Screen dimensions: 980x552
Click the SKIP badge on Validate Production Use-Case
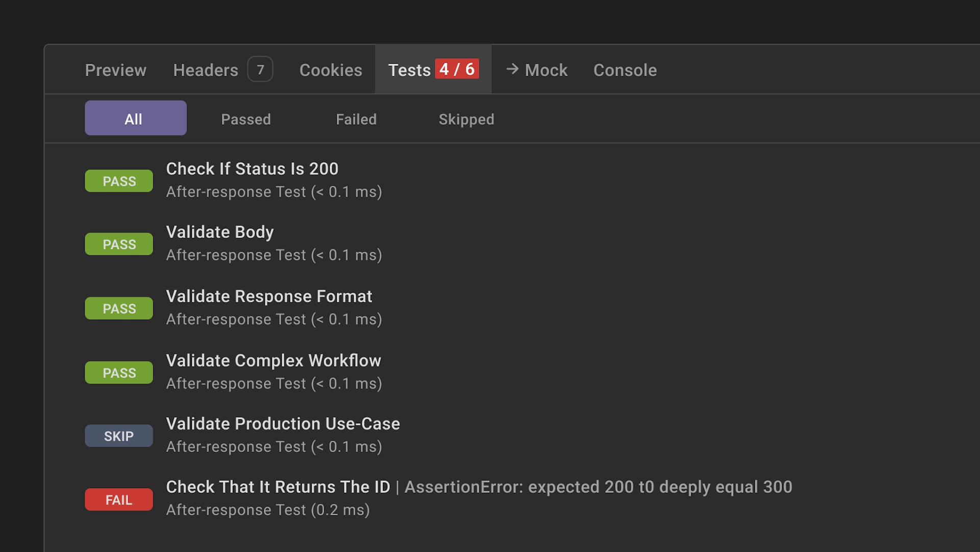click(x=118, y=436)
